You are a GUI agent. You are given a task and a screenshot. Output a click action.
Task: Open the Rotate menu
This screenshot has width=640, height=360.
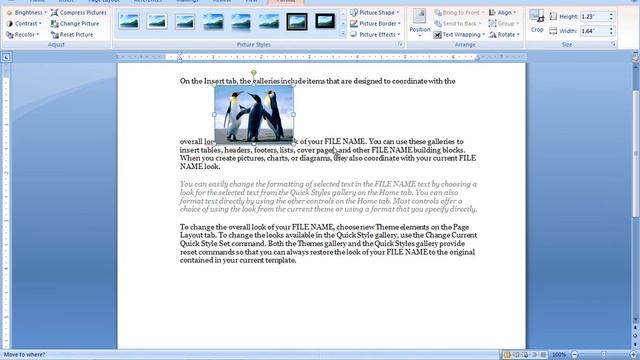click(x=504, y=35)
